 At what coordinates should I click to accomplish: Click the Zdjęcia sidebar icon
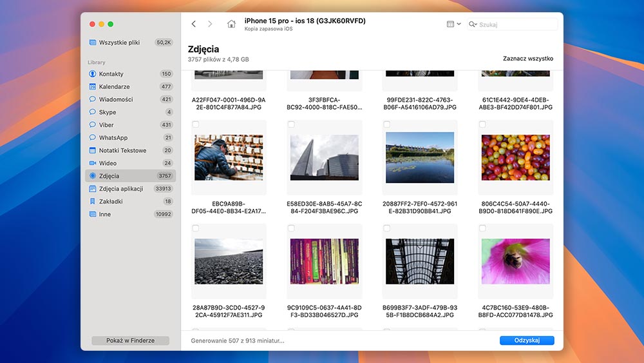point(92,176)
